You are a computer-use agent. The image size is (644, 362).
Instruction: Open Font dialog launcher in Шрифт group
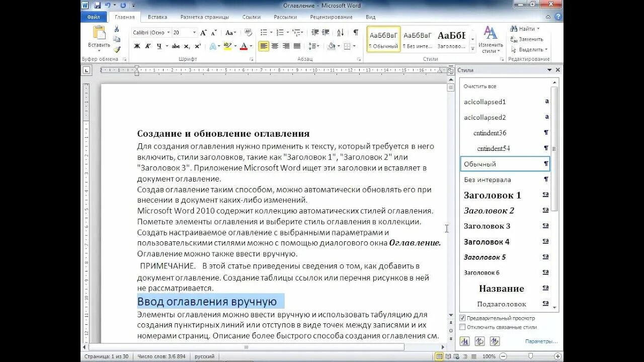(252, 59)
